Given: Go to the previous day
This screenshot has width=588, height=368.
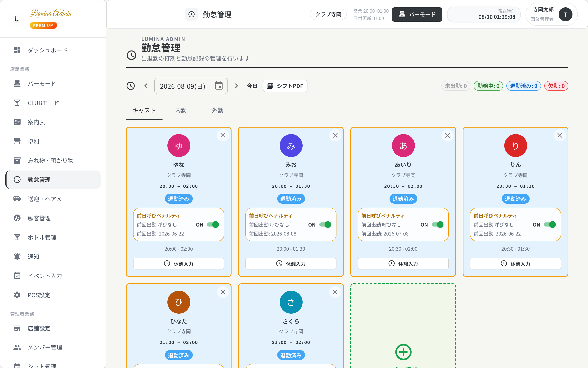Looking at the screenshot, I should (x=146, y=86).
